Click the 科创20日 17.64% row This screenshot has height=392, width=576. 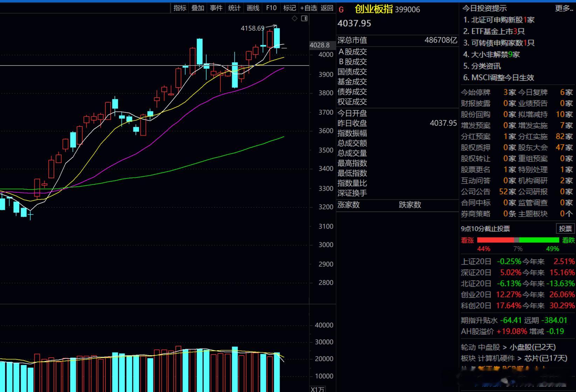pyautogui.click(x=491, y=306)
